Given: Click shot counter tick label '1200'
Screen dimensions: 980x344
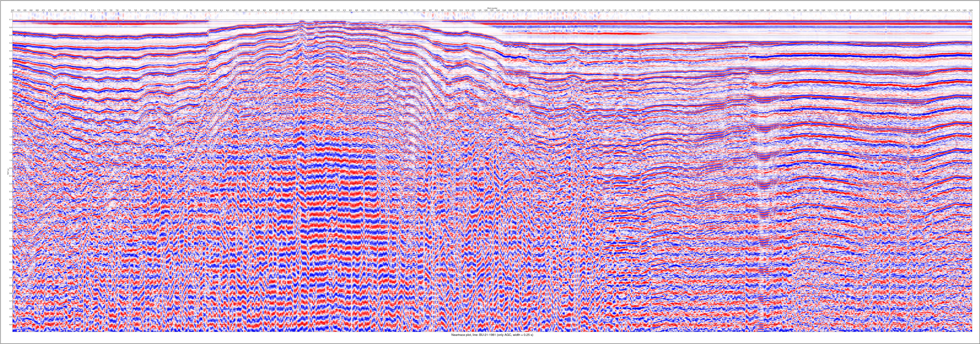Looking at the screenshot, I should coord(694,10).
